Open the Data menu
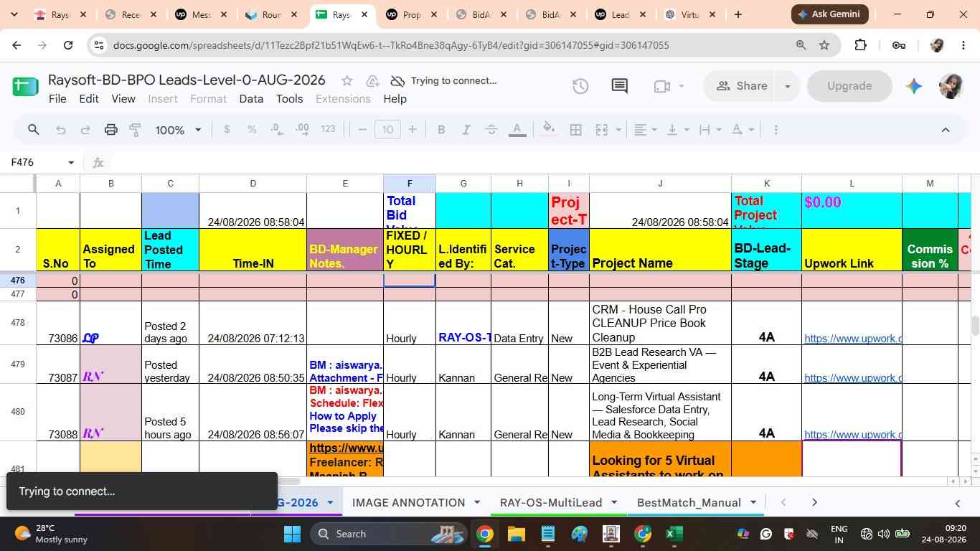The width and height of the screenshot is (980, 551). (x=251, y=99)
